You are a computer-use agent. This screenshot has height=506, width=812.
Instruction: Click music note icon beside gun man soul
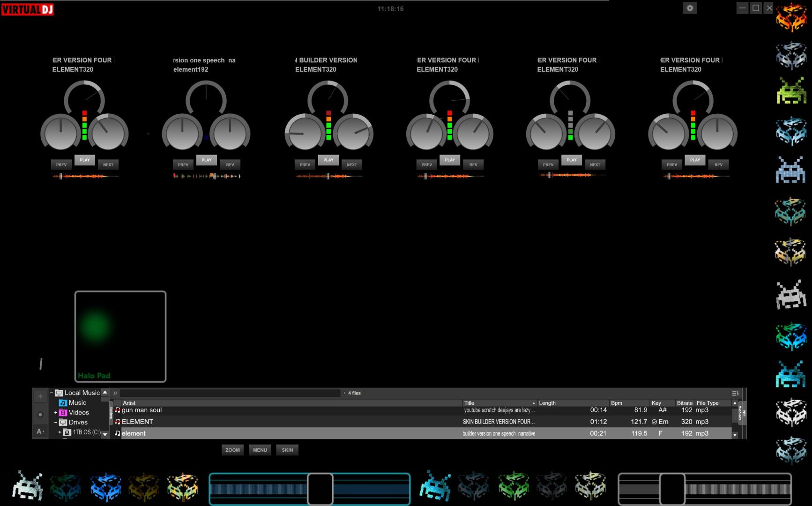coord(118,410)
